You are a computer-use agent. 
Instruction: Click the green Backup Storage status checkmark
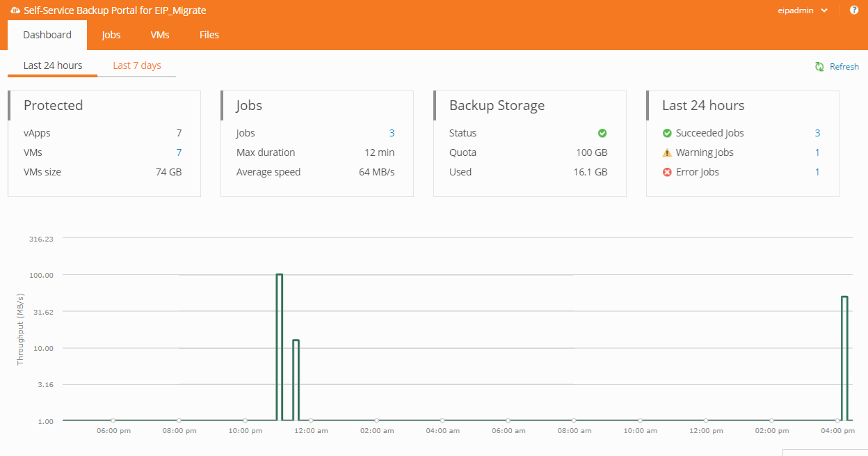pyautogui.click(x=602, y=133)
